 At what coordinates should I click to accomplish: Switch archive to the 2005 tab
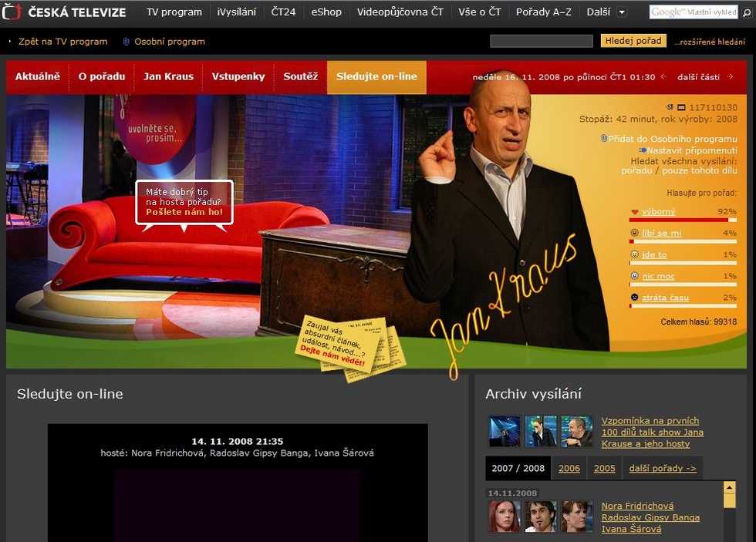(605, 468)
